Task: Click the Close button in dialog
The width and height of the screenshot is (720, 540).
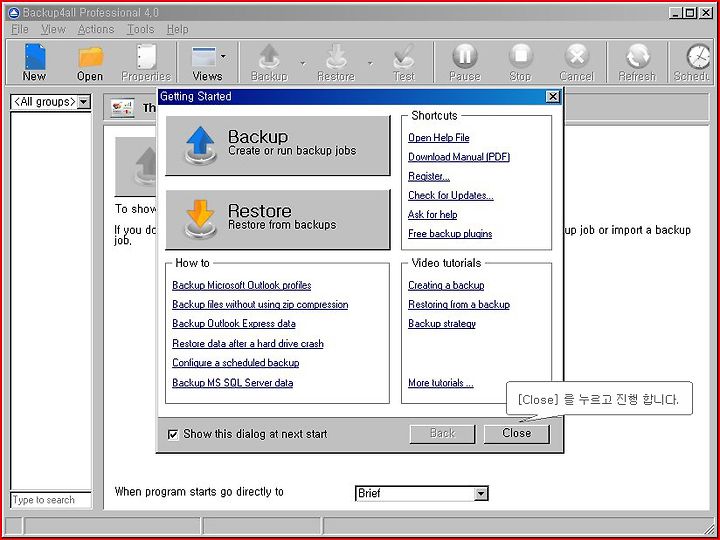Action: coord(517,433)
